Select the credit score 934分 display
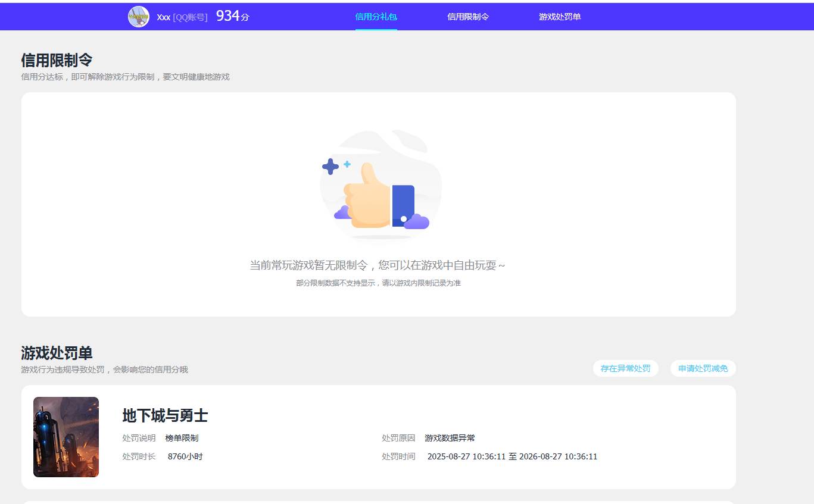 point(233,15)
